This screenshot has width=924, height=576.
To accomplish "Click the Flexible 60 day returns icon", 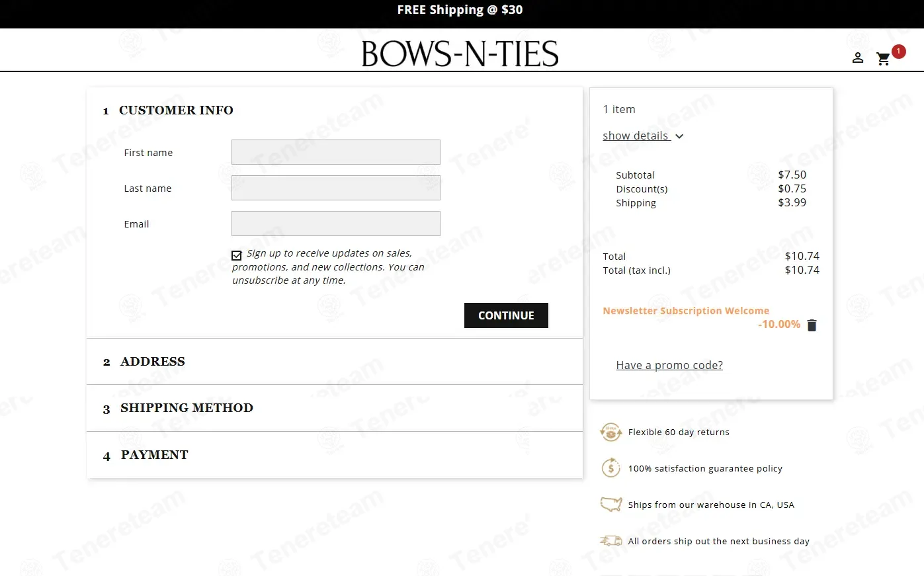I will coord(610,432).
